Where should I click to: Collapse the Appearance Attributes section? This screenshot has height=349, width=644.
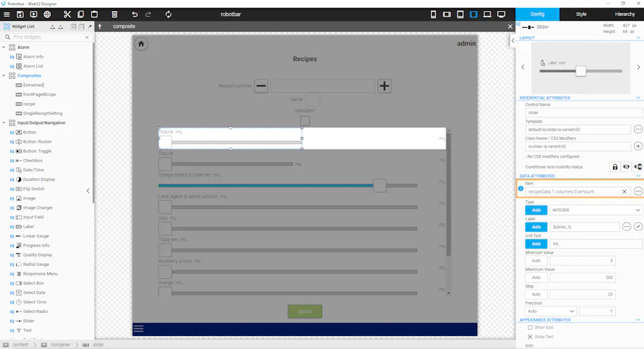(638, 320)
